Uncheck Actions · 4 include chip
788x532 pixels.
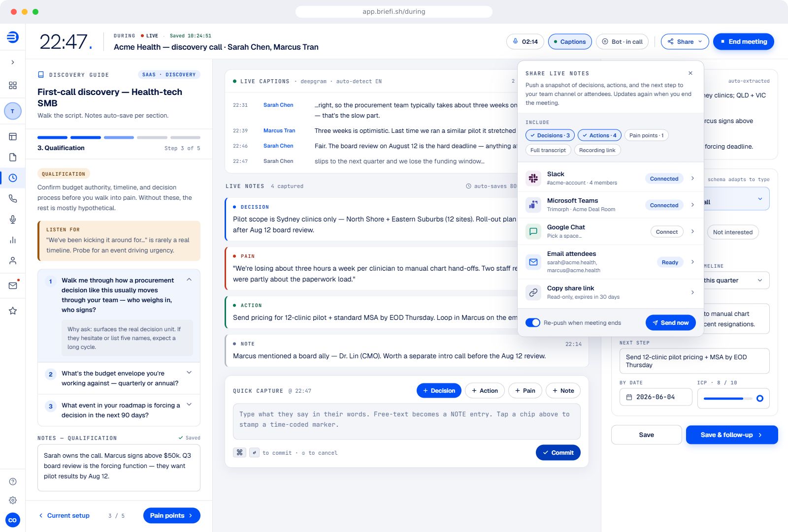coord(599,135)
